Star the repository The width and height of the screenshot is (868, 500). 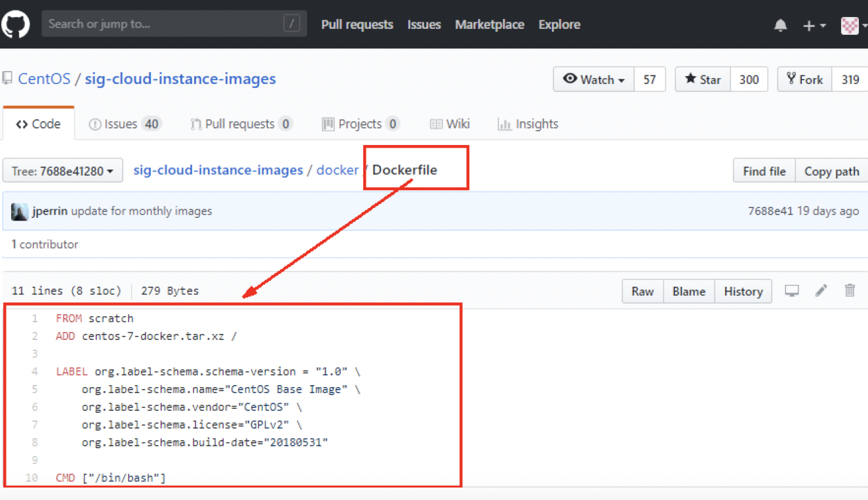coord(703,79)
